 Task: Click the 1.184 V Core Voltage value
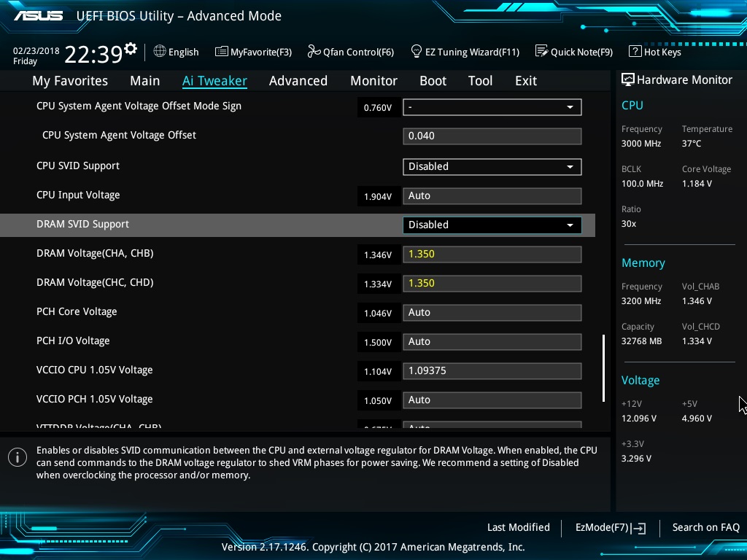697,184
